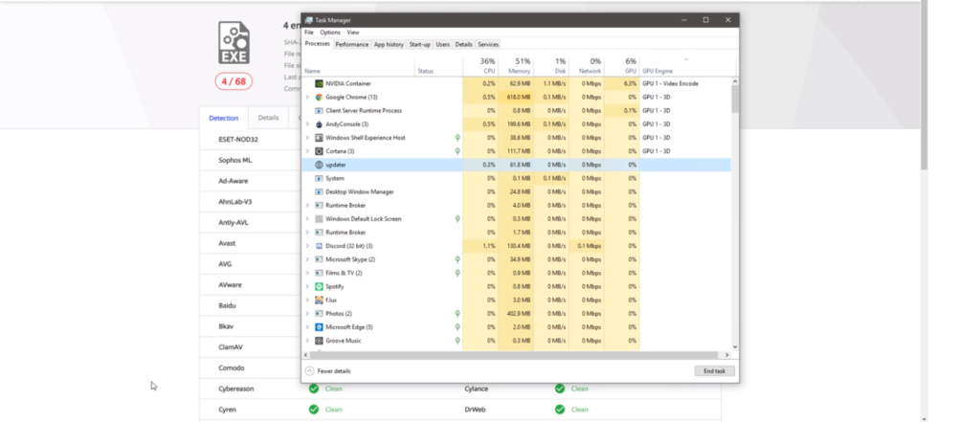Expand the Microsoft Edge (5) group

click(307, 327)
